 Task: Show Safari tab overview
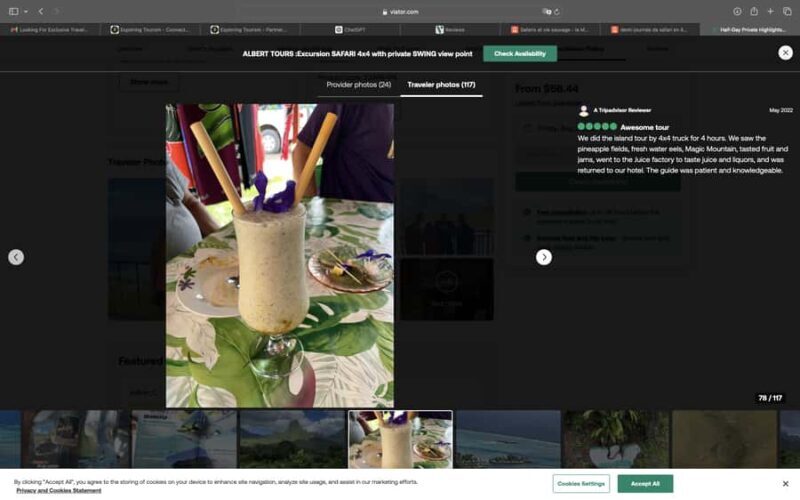point(786,11)
